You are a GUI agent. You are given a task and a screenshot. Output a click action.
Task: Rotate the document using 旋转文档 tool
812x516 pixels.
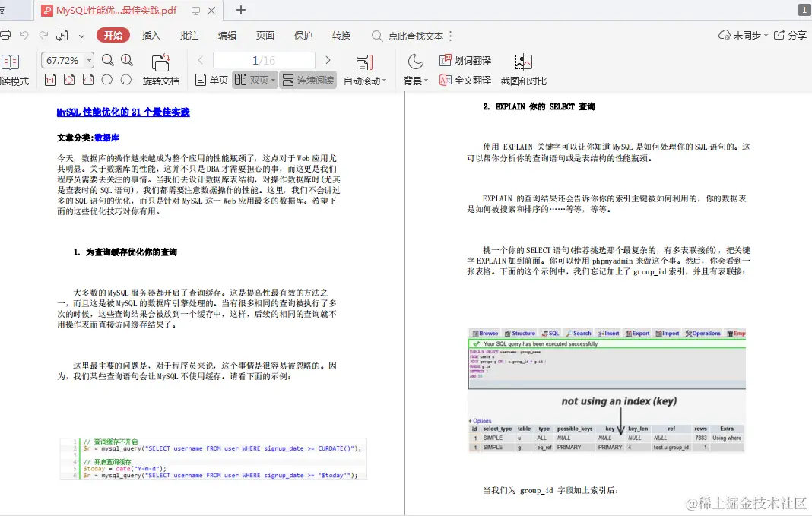click(x=161, y=67)
